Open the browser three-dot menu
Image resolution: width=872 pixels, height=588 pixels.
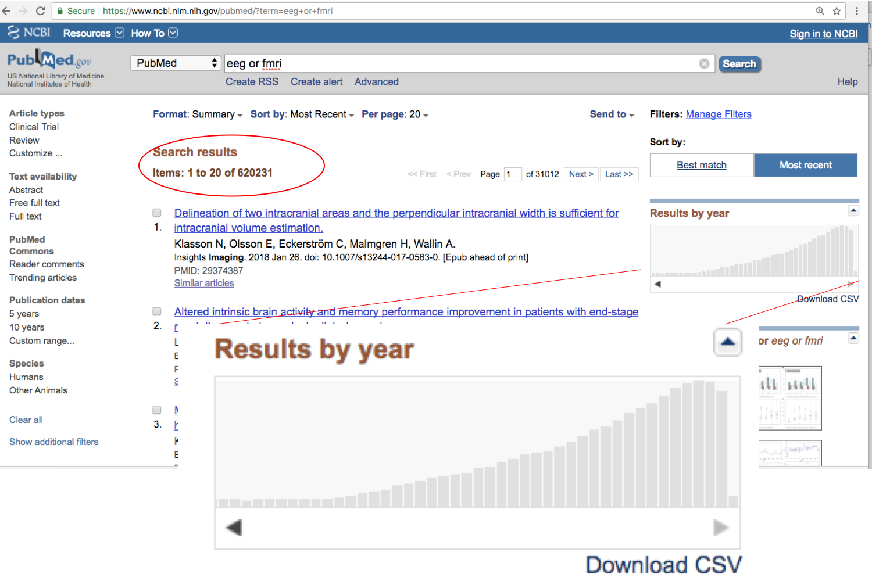(x=857, y=11)
